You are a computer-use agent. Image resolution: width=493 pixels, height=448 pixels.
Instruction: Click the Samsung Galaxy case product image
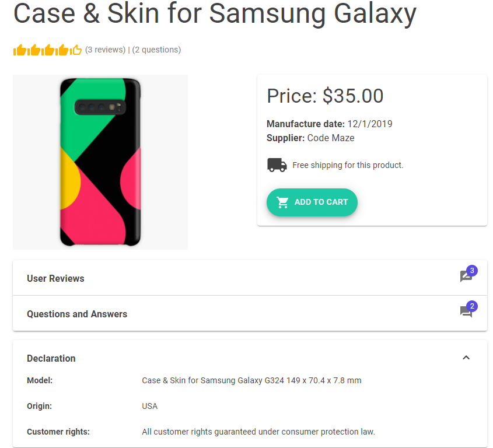100,162
